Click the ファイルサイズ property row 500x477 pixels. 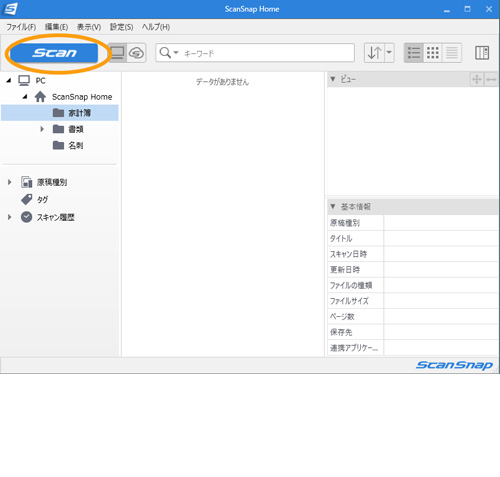413,301
